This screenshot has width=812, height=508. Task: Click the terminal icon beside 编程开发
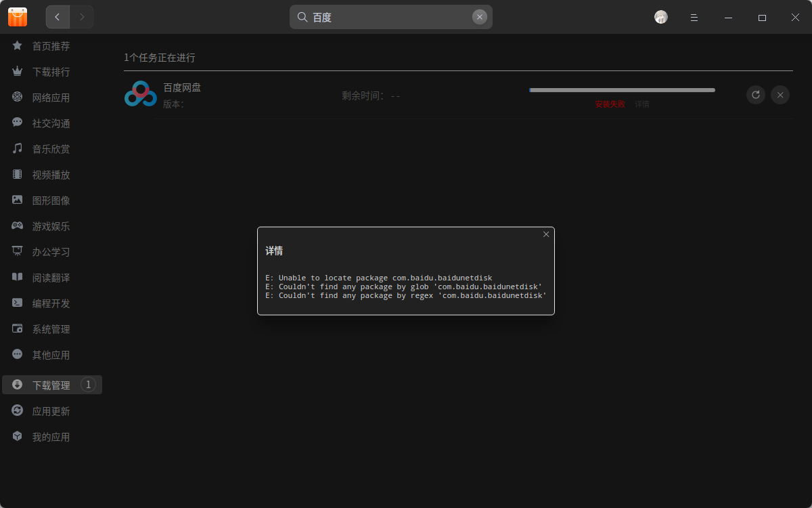point(18,303)
